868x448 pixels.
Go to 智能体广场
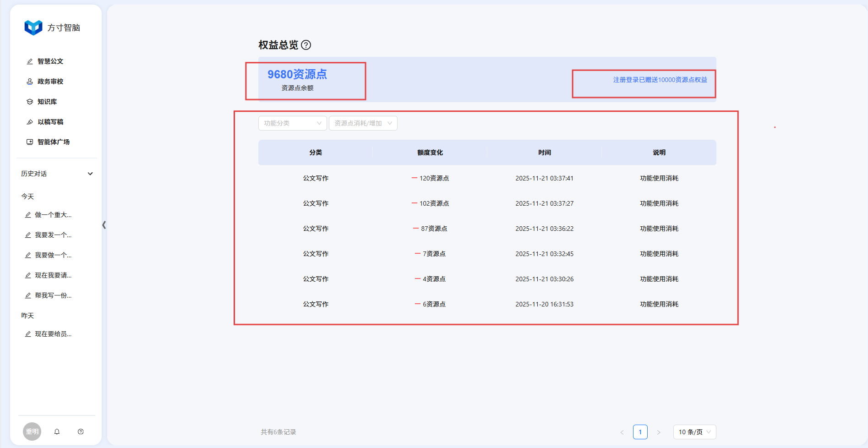click(53, 142)
